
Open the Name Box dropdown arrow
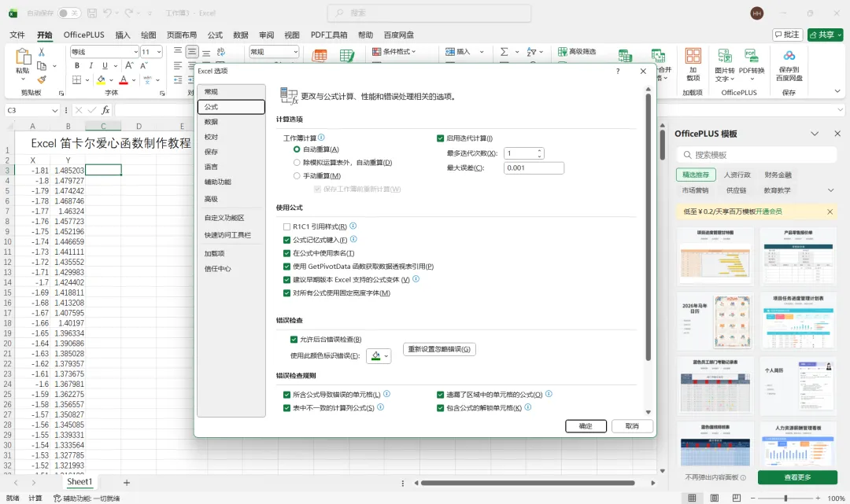[x=55, y=110]
